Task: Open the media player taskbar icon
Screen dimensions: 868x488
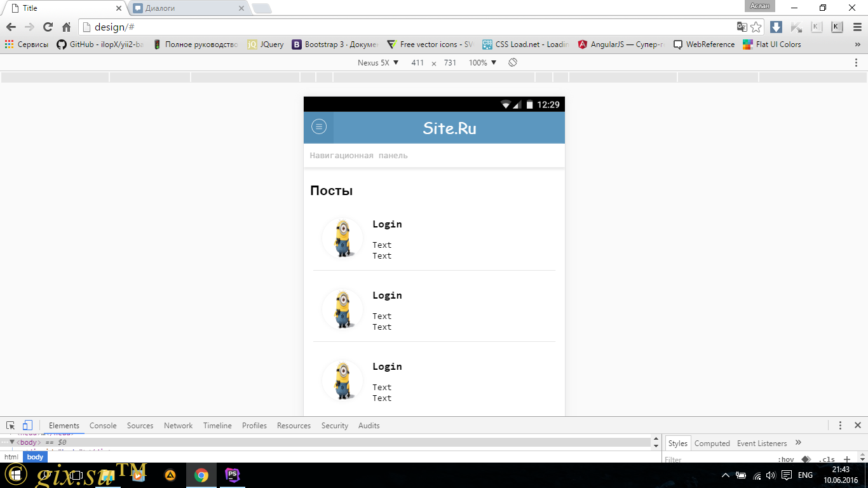Action: pos(139,475)
